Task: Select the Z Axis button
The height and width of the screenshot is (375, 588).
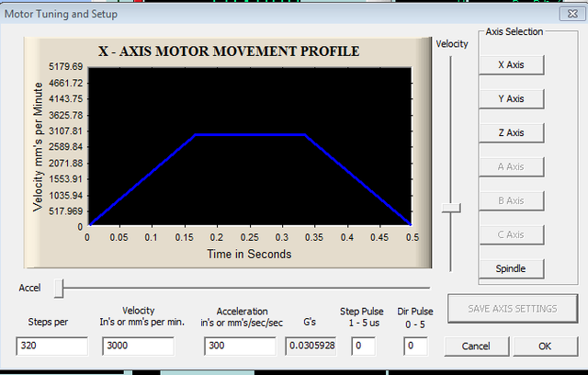Action: [x=511, y=132]
